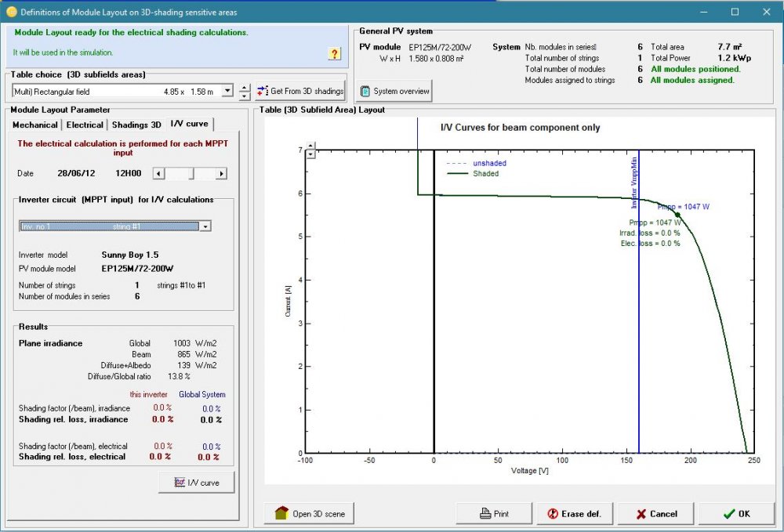Switch to the Mechanical tab

35,125
